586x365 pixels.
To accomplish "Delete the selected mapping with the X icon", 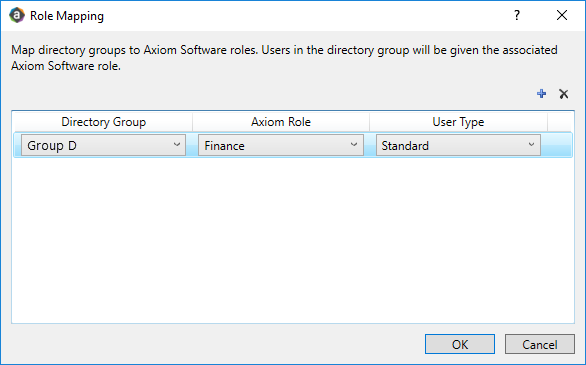I will [x=564, y=94].
